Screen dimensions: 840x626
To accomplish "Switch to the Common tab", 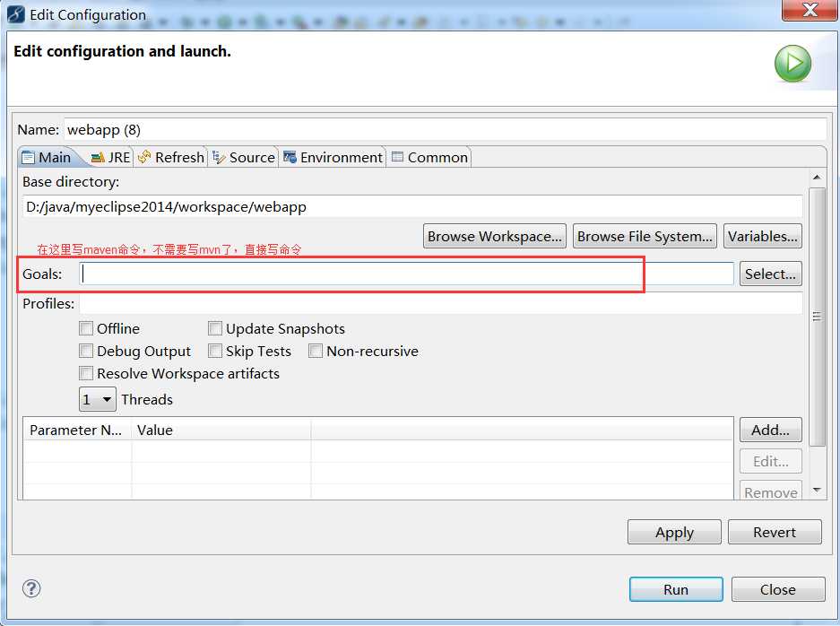I will click(x=429, y=158).
